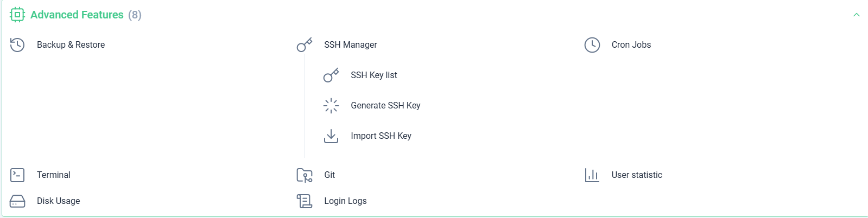
Task: Select Generate SSH Key submenu item
Action: [385, 106]
